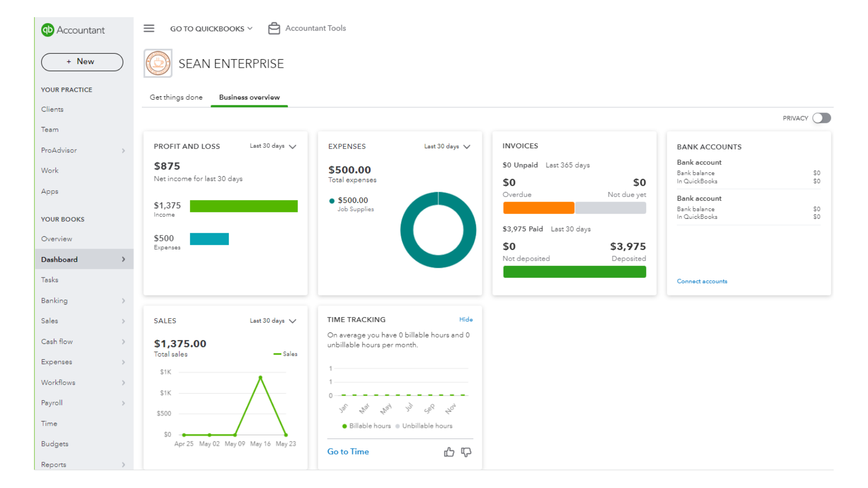Click the hamburger menu icon

click(x=149, y=28)
